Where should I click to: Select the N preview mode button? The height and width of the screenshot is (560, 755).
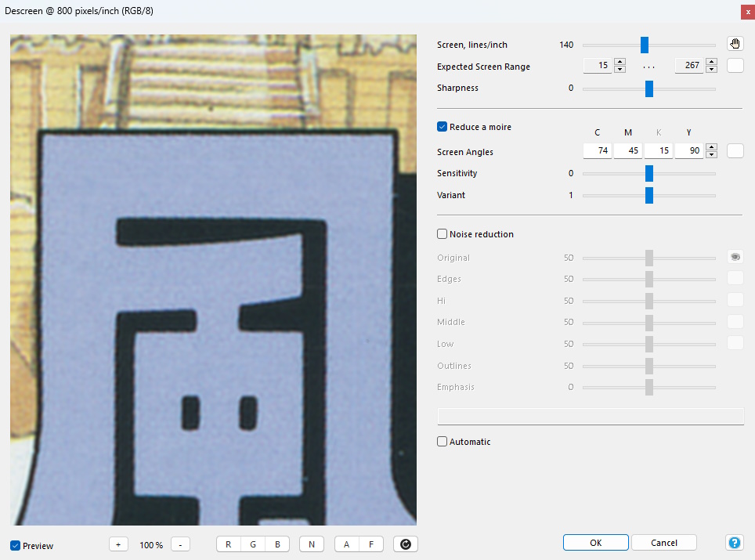(x=311, y=544)
